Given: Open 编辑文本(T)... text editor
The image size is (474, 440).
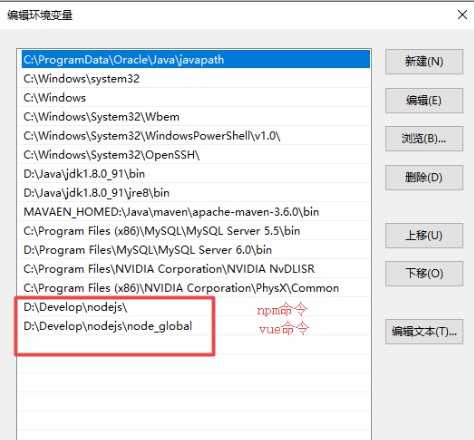Looking at the screenshot, I should (x=424, y=332).
